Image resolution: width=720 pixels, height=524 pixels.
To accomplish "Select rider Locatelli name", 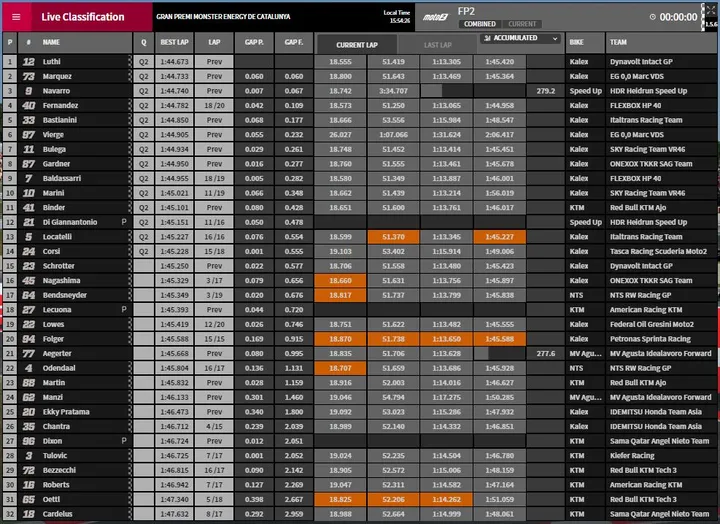I will pos(57,237).
